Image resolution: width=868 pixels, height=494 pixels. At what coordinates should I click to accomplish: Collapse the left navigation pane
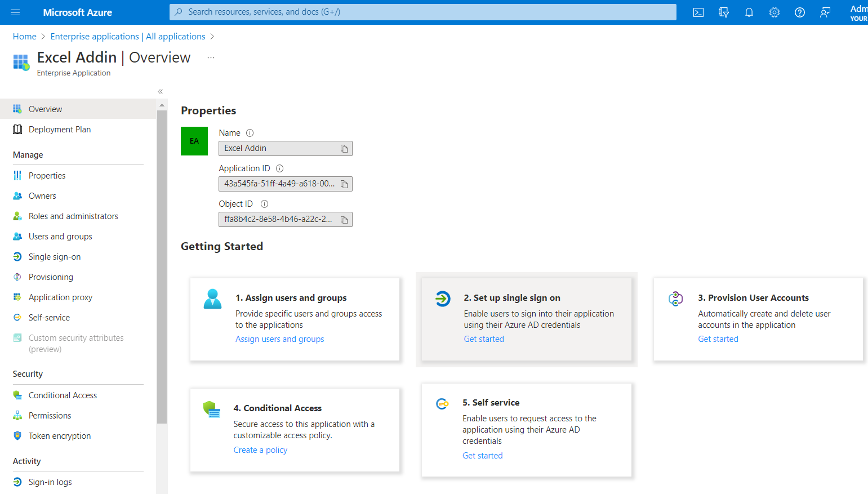pyautogui.click(x=160, y=91)
